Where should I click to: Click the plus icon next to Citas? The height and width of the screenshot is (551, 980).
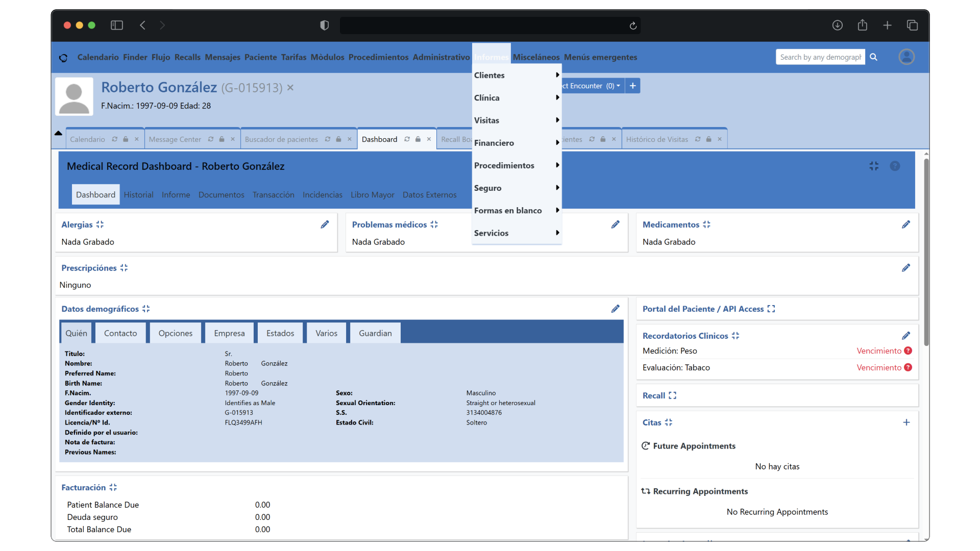point(906,422)
